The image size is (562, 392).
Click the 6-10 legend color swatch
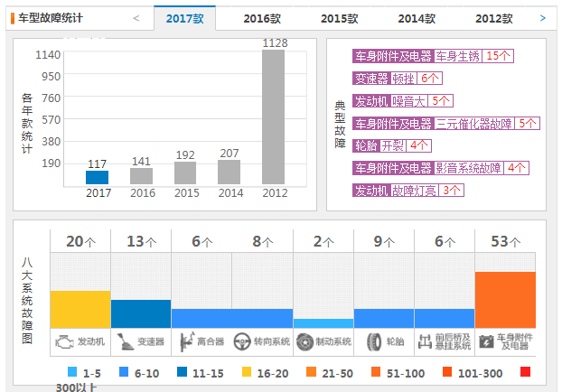pos(124,372)
